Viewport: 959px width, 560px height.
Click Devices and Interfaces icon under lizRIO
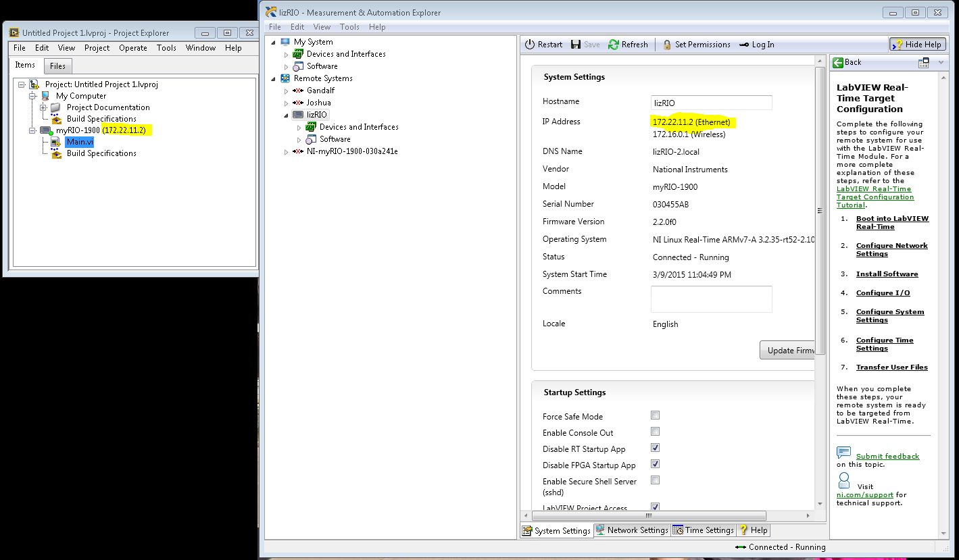pyautogui.click(x=311, y=127)
